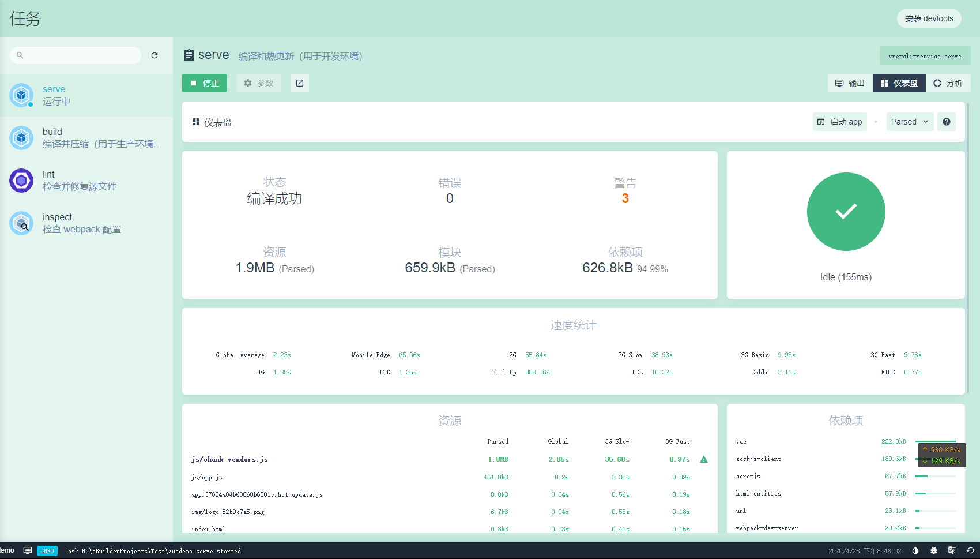Viewport: 980px width, 559px height.
Task: Click the Idle (155ms) status text
Action: 846,277
